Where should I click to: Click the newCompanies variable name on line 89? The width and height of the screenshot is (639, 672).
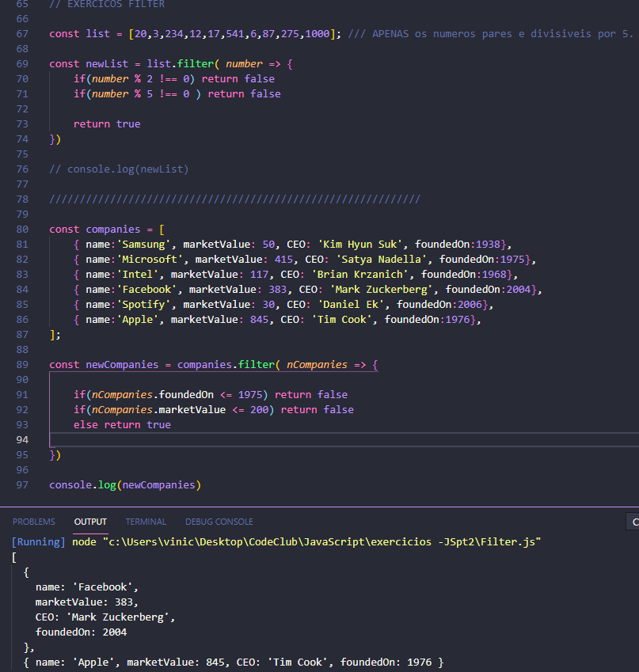[x=106, y=364]
